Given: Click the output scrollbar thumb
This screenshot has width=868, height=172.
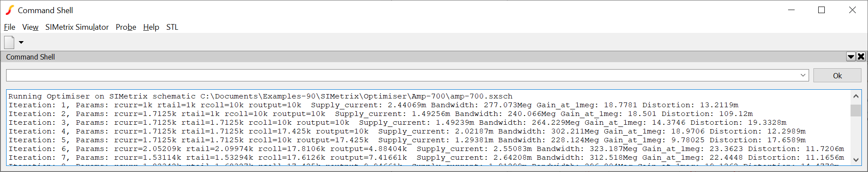Looking at the screenshot, I should click(x=856, y=110).
